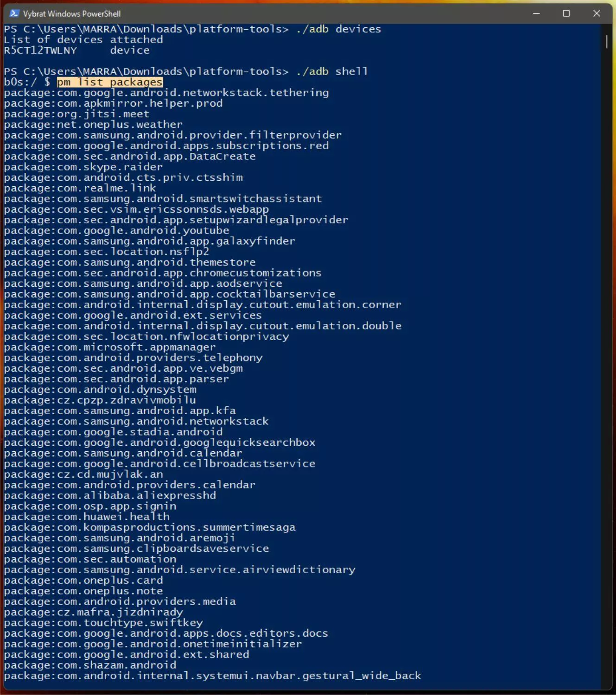
Task: Click package com.samsung.clipboardsaveservice
Action: click(x=136, y=549)
